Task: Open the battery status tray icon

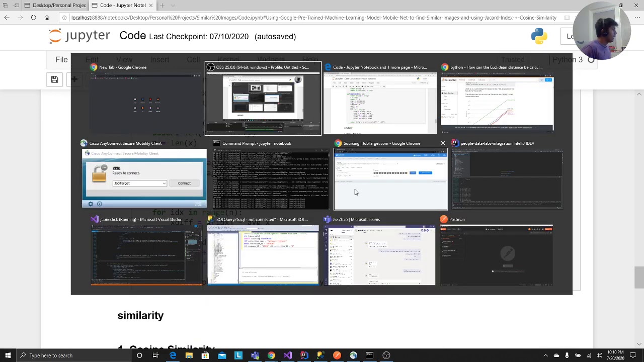Action: 578,355
